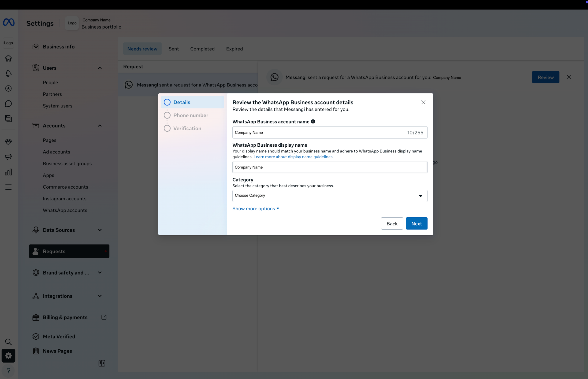Screen dimensions: 588x379
Task: Expand the Data Sources section
Action: click(100, 230)
